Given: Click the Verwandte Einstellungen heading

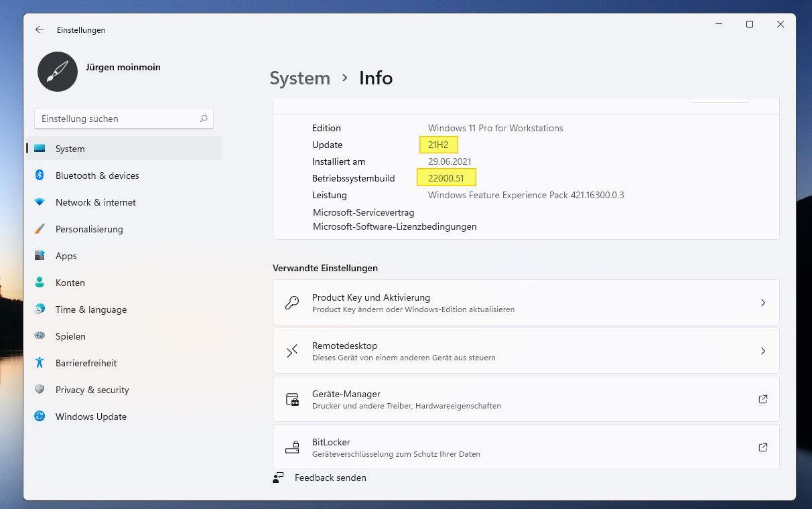Looking at the screenshot, I should (x=325, y=268).
